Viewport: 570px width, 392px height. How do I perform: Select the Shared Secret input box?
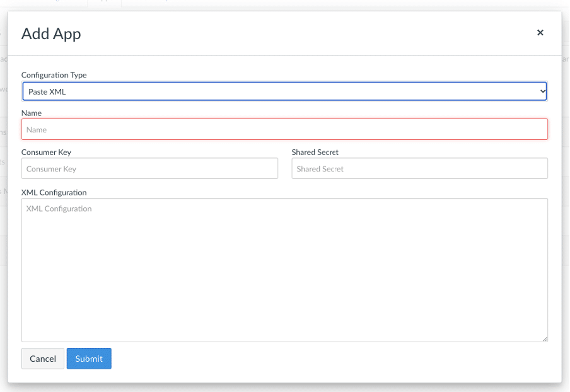[419, 169]
